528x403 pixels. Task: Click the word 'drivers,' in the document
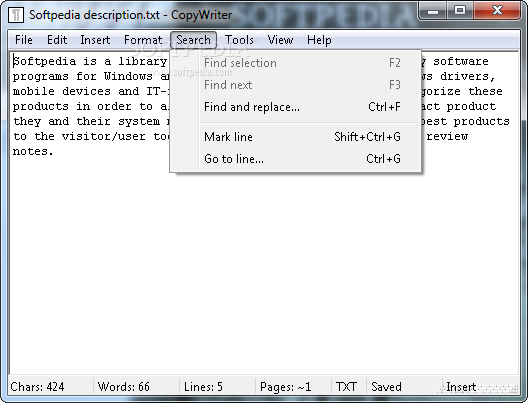[x=468, y=76]
